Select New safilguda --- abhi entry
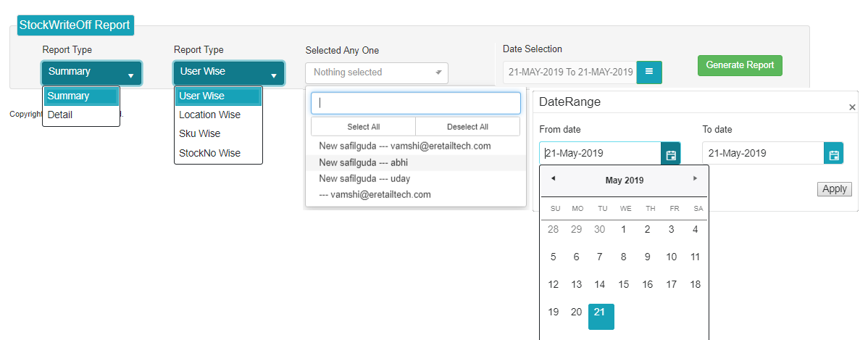 click(363, 162)
